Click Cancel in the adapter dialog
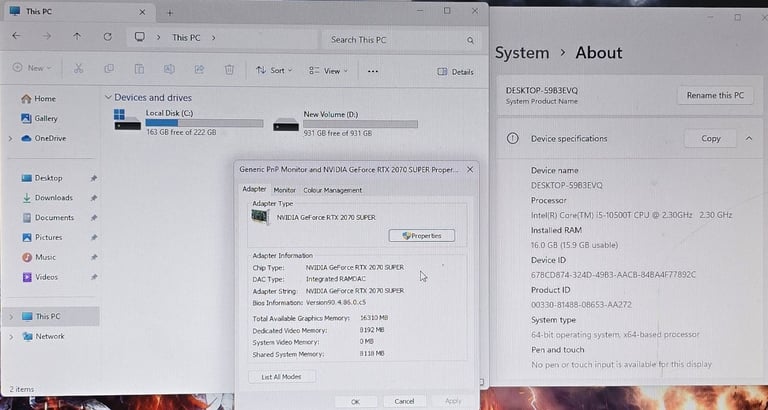The width and height of the screenshot is (768, 410). point(404,401)
